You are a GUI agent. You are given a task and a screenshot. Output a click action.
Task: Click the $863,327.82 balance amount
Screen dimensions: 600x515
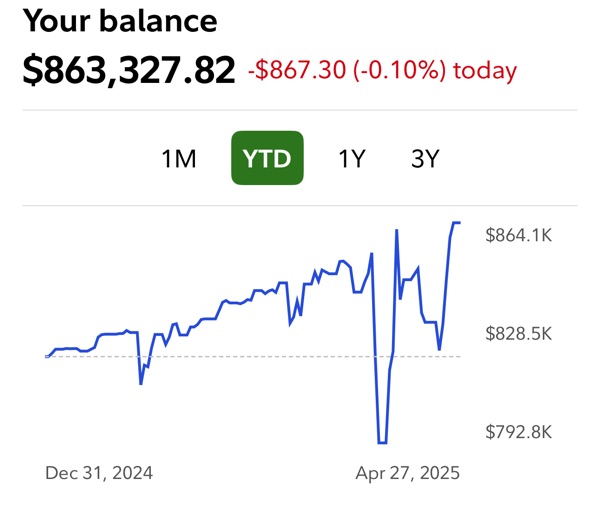click(129, 70)
